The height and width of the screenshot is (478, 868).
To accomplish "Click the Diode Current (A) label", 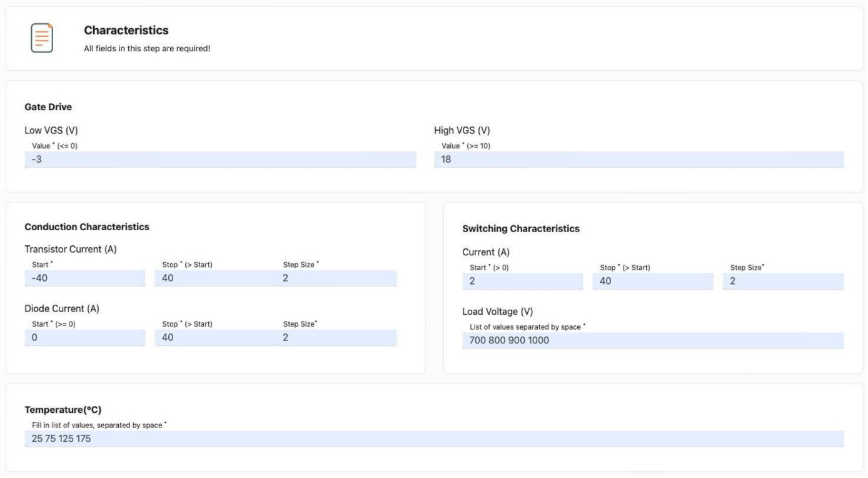I will click(x=62, y=308).
